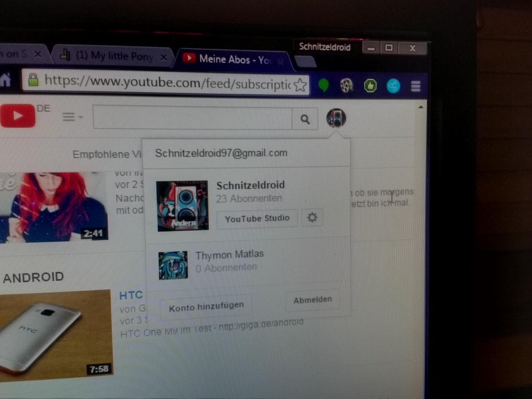Focus the YouTube search field

pos(192,117)
